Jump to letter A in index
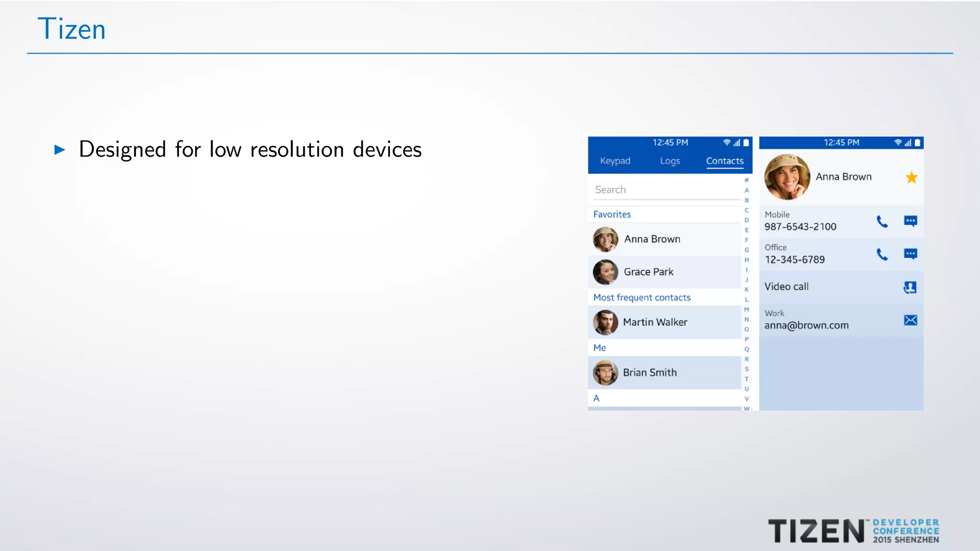980x551 pixels. [x=746, y=190]
